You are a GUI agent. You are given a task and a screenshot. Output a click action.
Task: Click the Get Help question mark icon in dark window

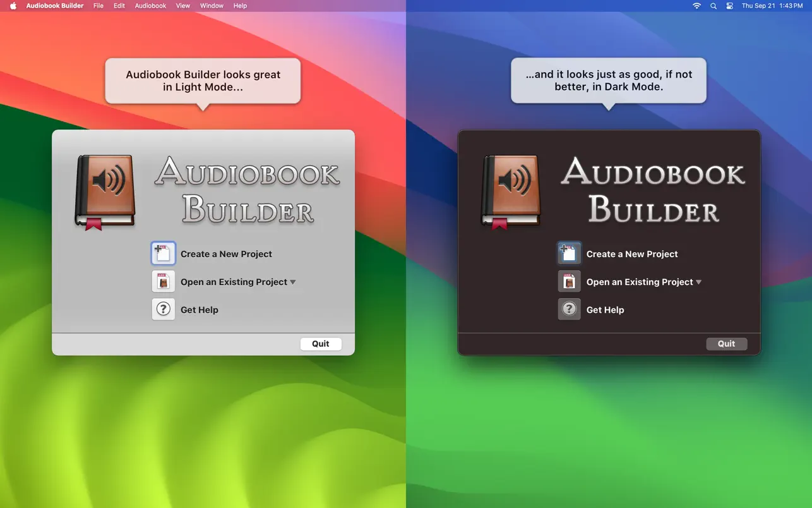click(569, 310)
